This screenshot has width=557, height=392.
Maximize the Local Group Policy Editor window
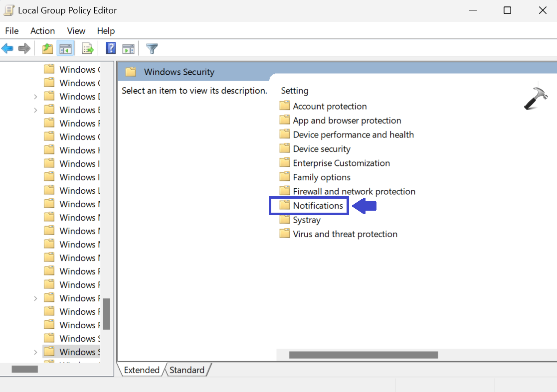click(x=507, y=10)
